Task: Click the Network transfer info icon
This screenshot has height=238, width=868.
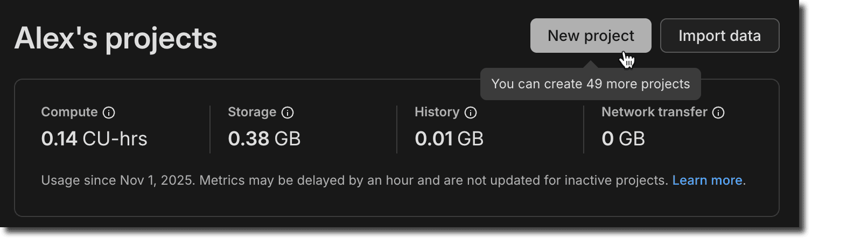Action: coord(718,113)
